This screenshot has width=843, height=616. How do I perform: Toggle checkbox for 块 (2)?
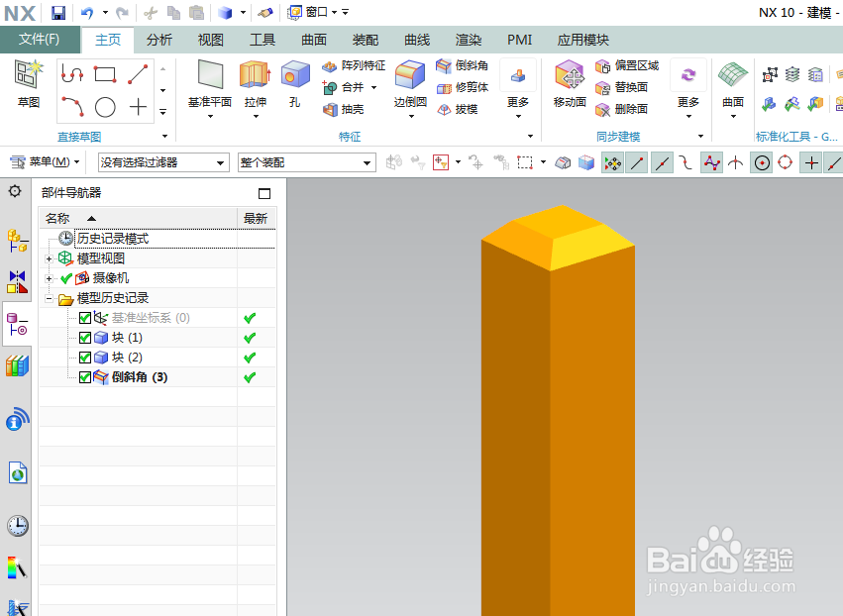tap(85, 358)
